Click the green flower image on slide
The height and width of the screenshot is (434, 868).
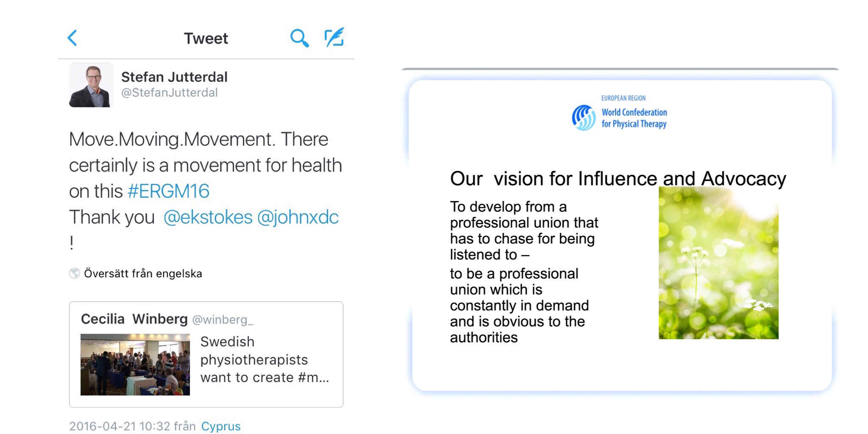tap(718, 263)
